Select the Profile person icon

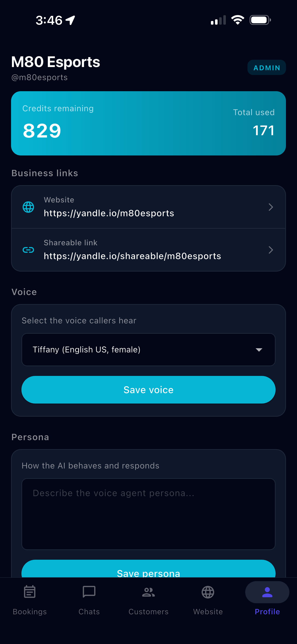(x=267, y=592)
